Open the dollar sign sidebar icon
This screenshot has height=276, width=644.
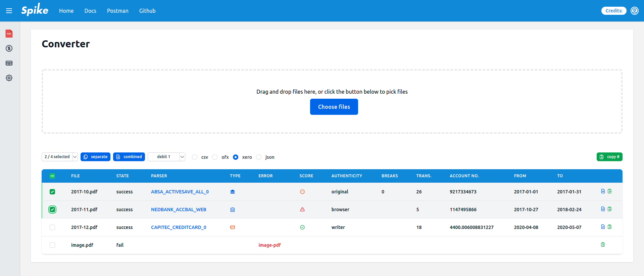click(9, 48)
